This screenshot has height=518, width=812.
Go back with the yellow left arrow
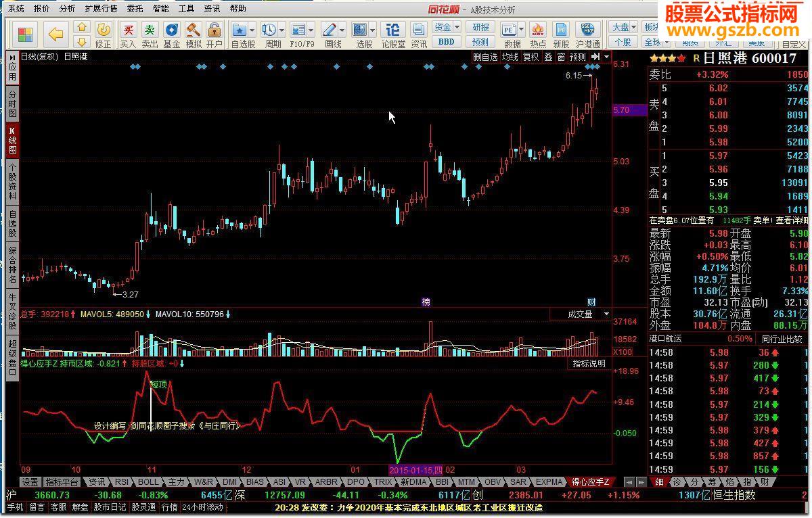56,34
